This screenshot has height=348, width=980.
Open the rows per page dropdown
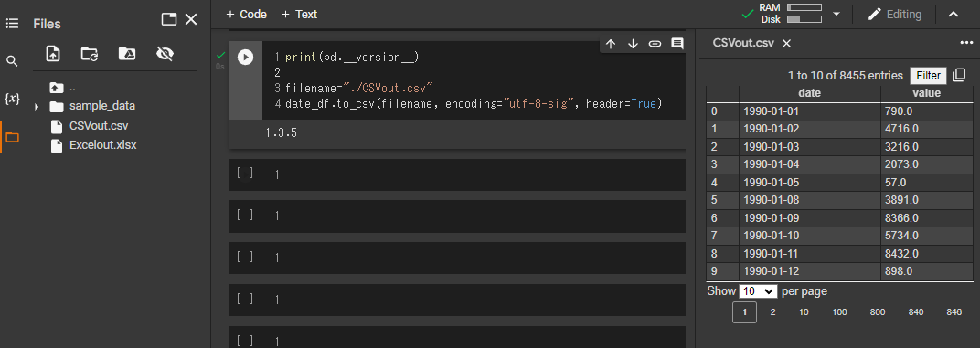(x=758, y=291)
